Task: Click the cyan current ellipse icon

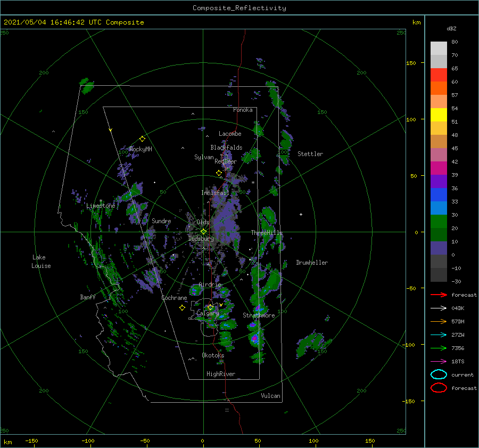Action: point(439,374)
